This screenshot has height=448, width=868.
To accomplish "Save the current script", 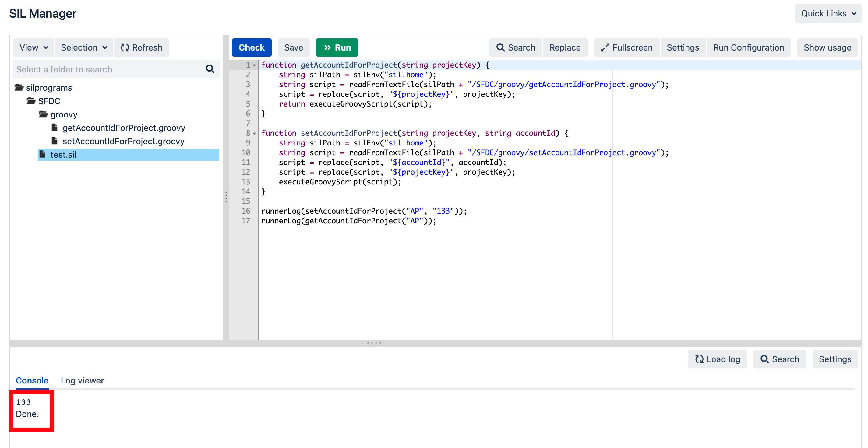I will click(x=294, y=47).
